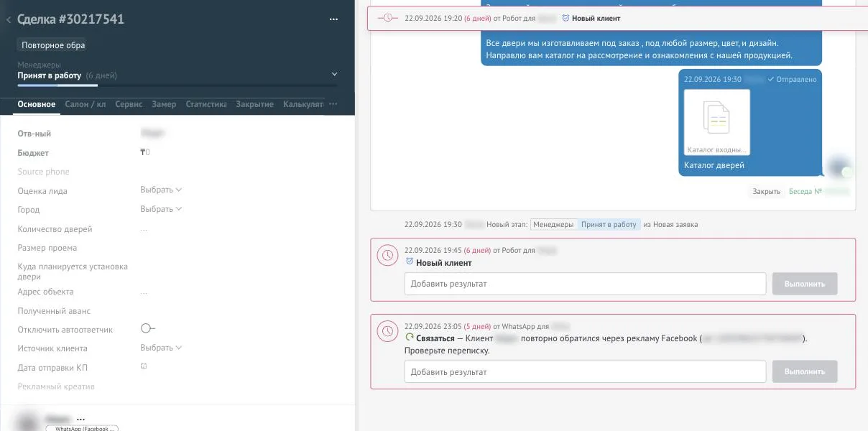
Task: Open the Беседа № link
Action: coord(805,192)
